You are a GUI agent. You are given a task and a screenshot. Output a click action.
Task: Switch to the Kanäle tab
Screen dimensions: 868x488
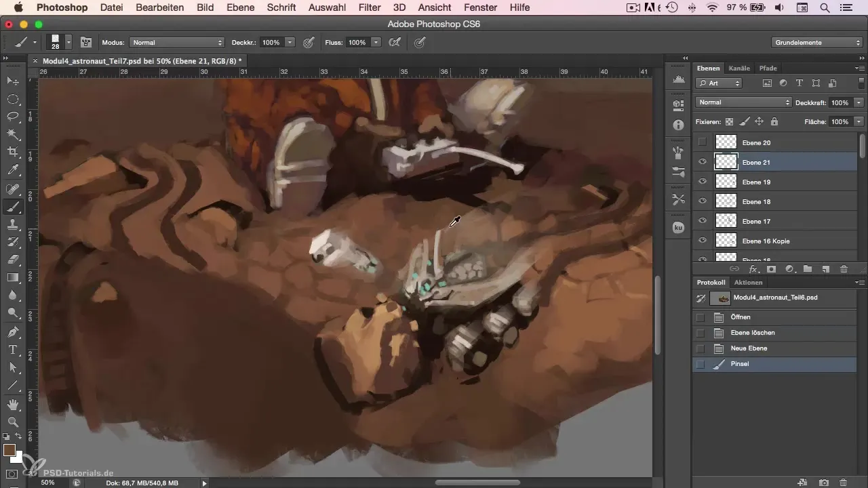tap(739, 68)
